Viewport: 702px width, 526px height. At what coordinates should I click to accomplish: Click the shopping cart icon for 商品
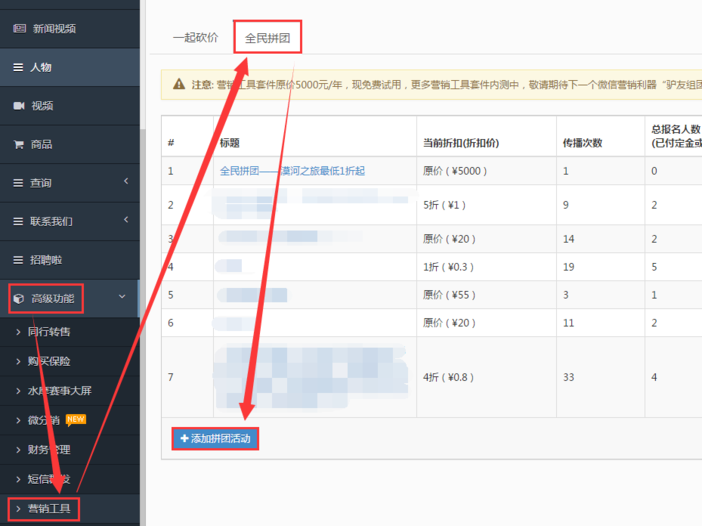18,144
